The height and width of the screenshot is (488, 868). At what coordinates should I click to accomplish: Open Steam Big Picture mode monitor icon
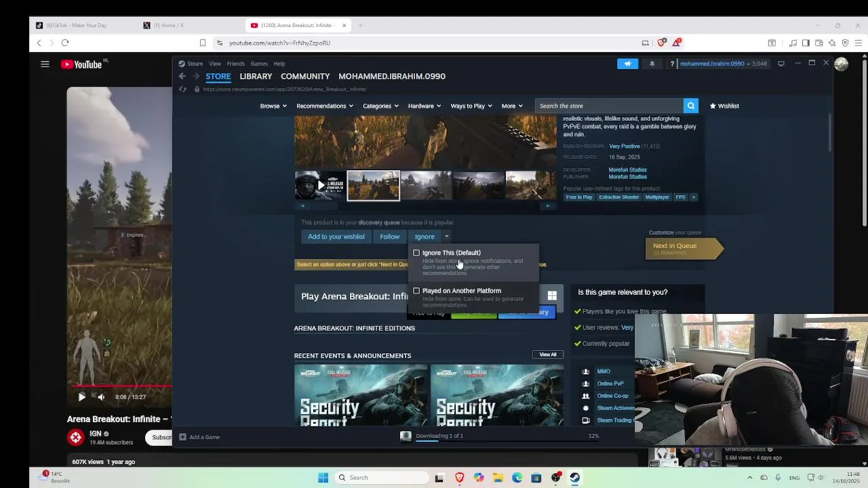click(x=781, y=64)
